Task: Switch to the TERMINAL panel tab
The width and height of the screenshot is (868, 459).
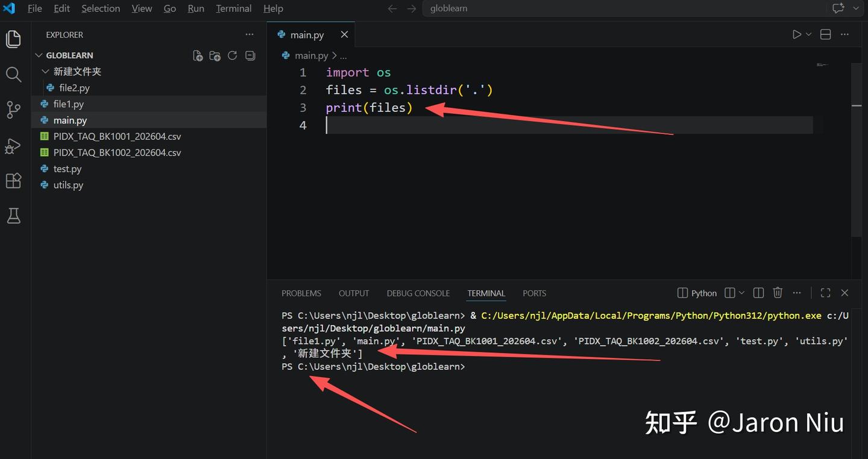Action: 486,293
